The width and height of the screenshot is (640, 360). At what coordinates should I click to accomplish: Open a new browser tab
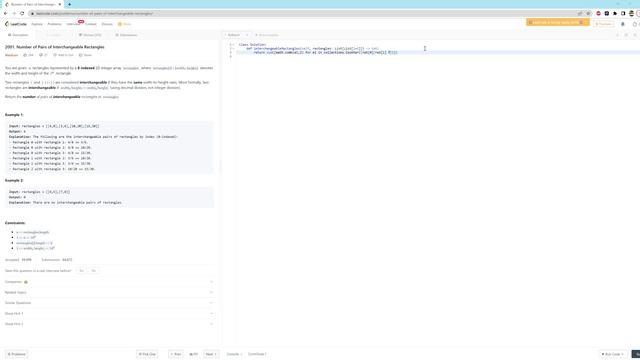point(69,4)
